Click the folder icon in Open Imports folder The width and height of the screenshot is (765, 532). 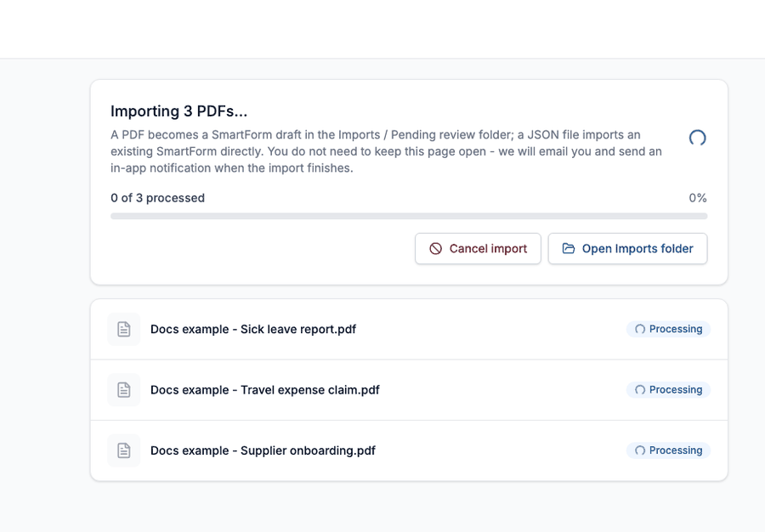[569, 249]
